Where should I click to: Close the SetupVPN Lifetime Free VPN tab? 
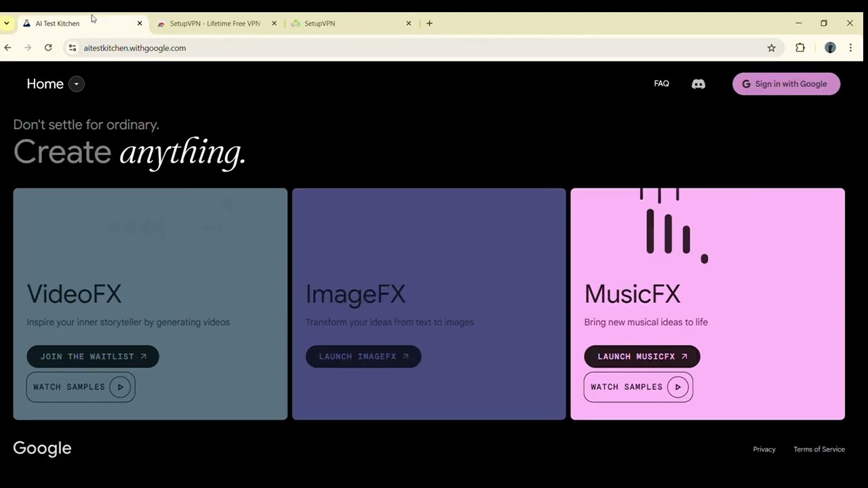click(x=274, y=23)
